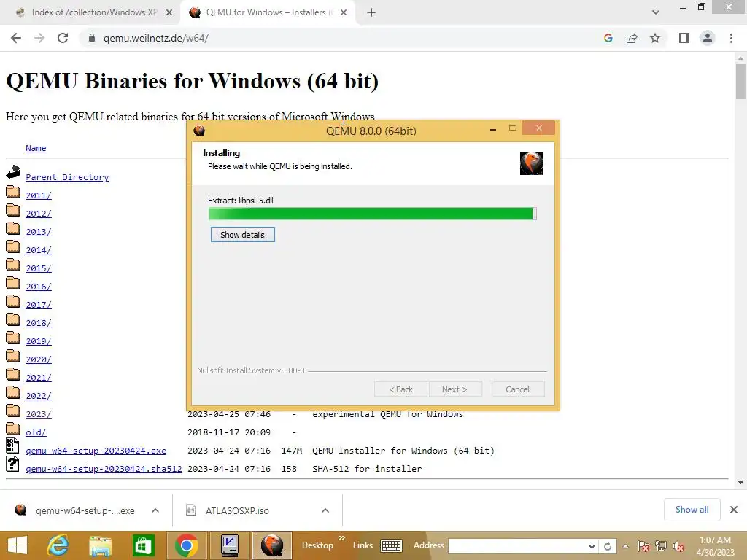This screenshot has height=560, width=747.
Task: Show hidden system tray icons arrow
Action: coord(625,546)
